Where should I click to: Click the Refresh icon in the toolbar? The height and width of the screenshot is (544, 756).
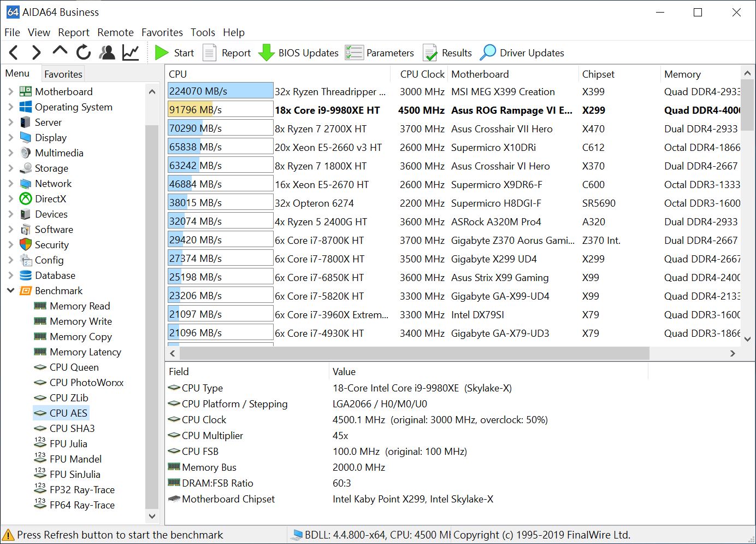[84, 52]
